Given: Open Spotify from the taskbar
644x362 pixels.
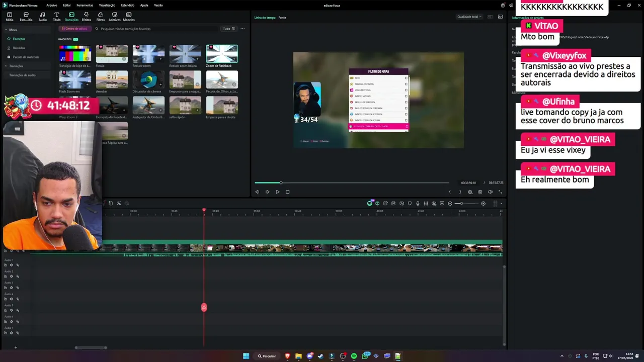Looking at the screenshot, I should 354,356.
